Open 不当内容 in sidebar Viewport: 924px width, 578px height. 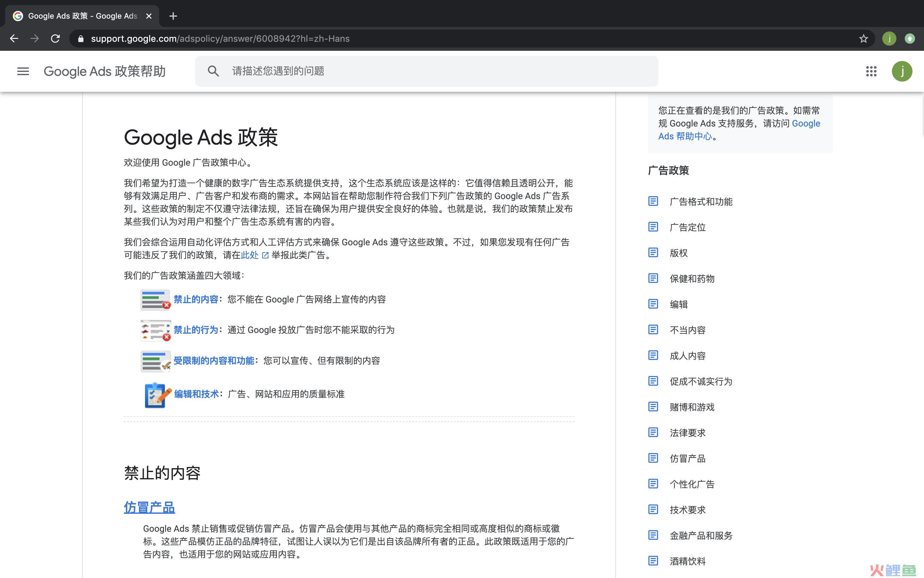pos(688,330)
